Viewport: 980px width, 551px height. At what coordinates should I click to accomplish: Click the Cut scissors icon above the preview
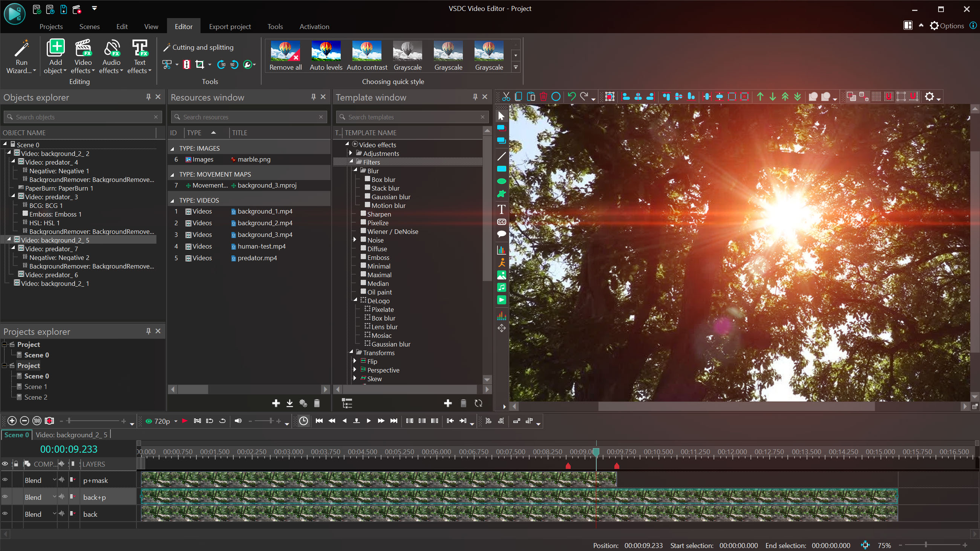pyautogui.click(x=506, y=96)
